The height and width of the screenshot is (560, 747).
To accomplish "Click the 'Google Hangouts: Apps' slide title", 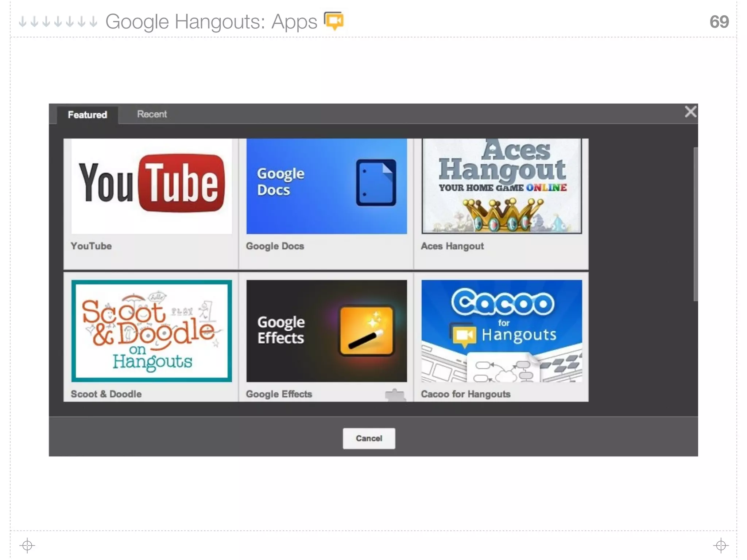I will click(211, 22).
